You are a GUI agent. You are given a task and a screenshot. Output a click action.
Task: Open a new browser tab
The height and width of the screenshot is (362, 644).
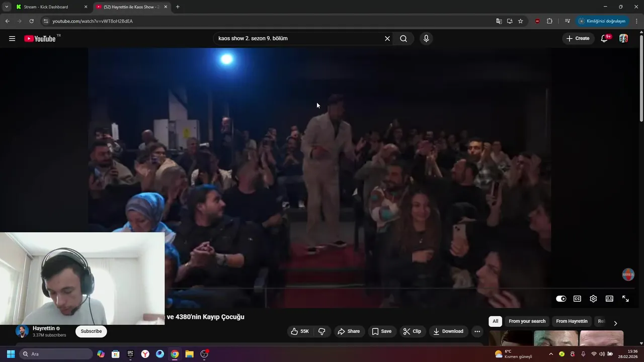click(x=178, y=7)
